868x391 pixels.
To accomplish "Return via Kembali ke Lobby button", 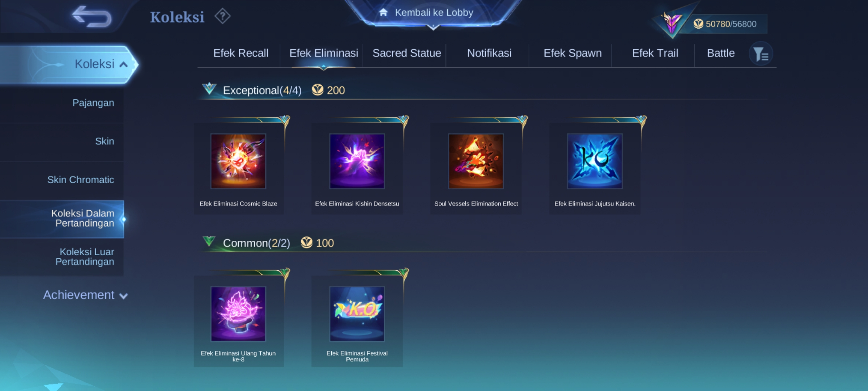I will point(433,13).
